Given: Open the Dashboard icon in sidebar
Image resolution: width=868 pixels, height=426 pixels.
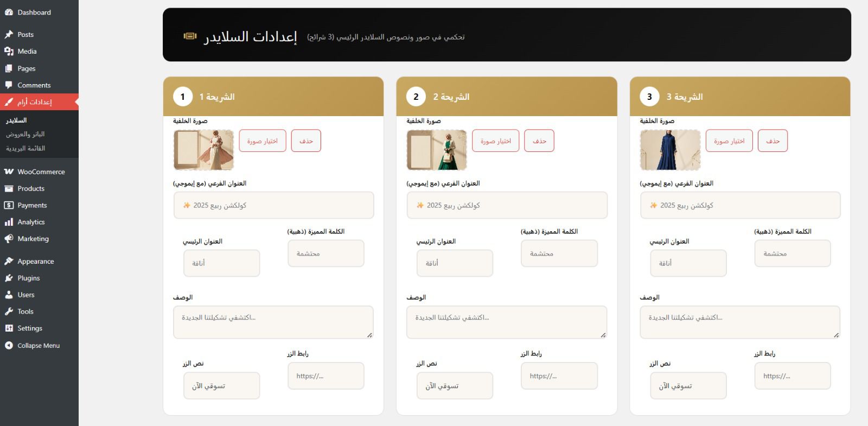Looking at the screenshot, I should pos(9,12).
